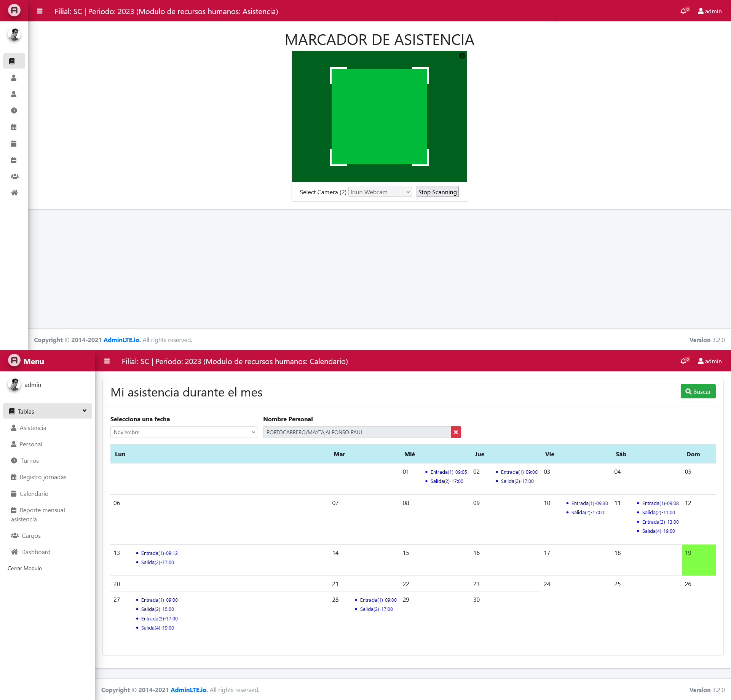
Task: Open the Noviembre month dropdown
Action: [x=184, y=432]
